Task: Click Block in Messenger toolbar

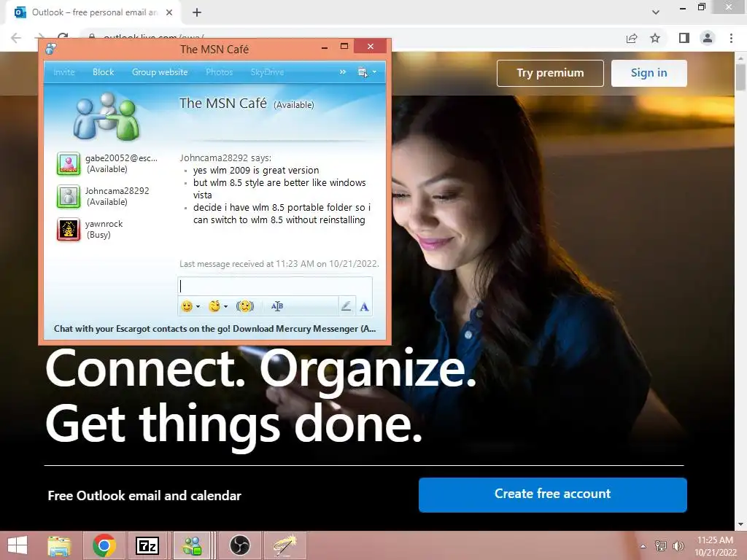Action: tap(104, 72)
